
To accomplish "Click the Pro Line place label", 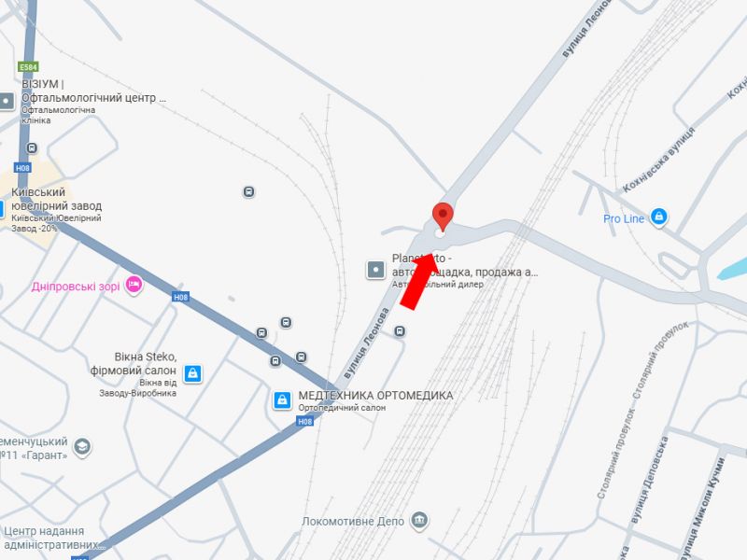I will coord(624,218).
